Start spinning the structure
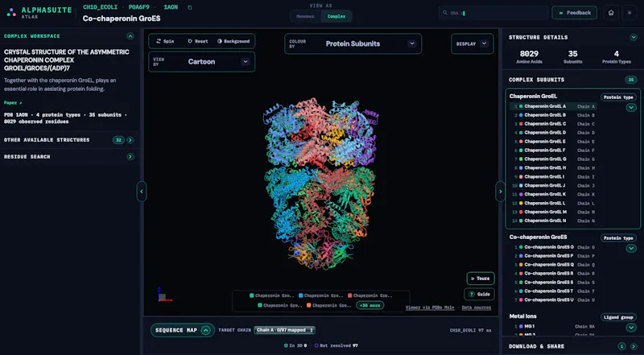The width and height of the screenshot is (644, 355). pyautogui.click(x=165, y=41)
